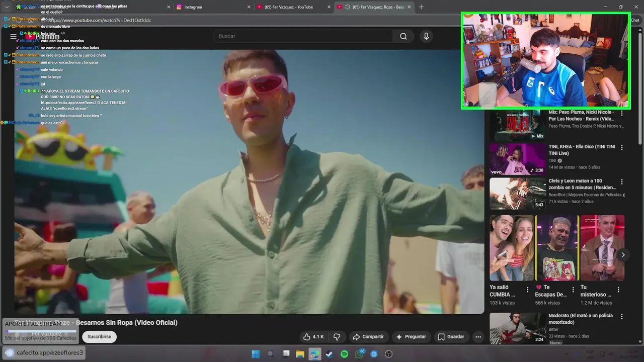Open a new browser tab
The height and width of the screenshot is (362, 644).
[x=421, y=7]
